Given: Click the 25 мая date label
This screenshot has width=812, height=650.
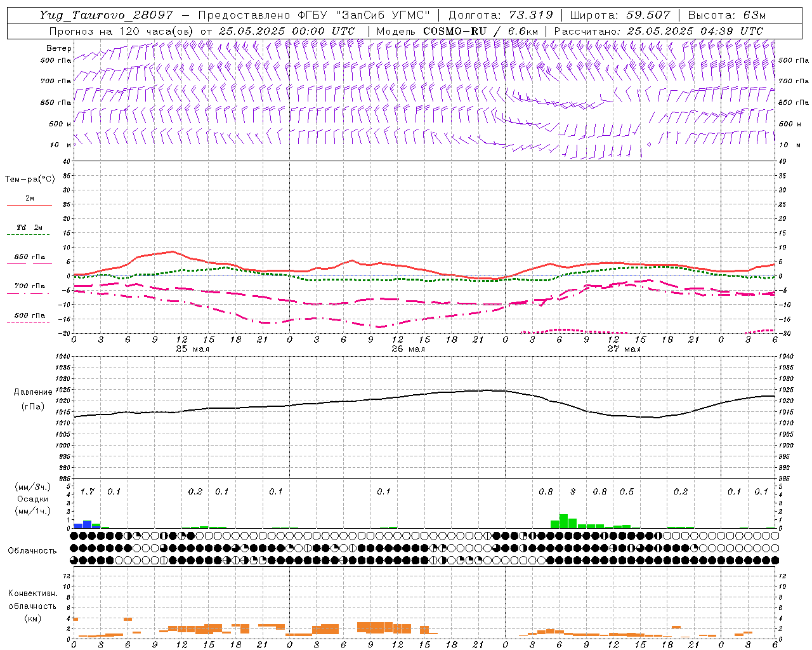Looking at the screenshot, I should pyautogui.click(x=193, y=349).
